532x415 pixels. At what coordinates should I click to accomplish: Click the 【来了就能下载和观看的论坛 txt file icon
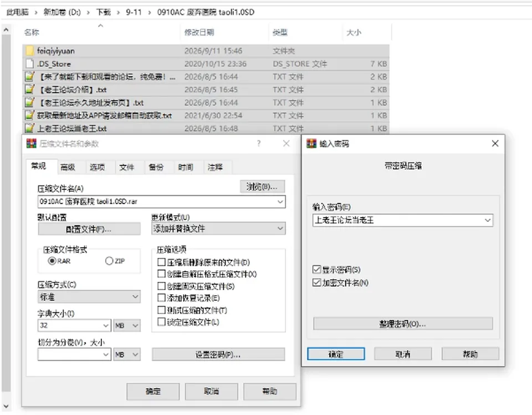(30, 77)
